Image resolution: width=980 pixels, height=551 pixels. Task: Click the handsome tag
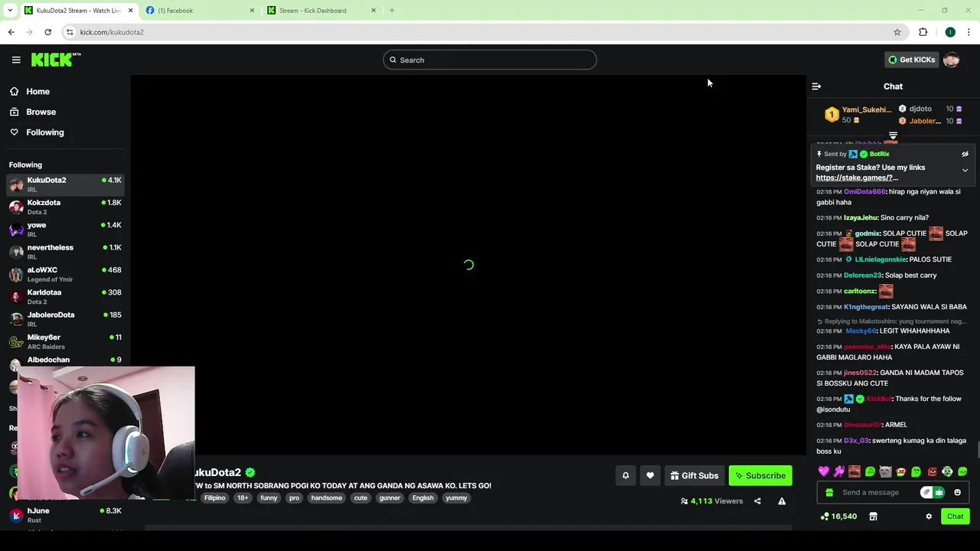(326, 498)
